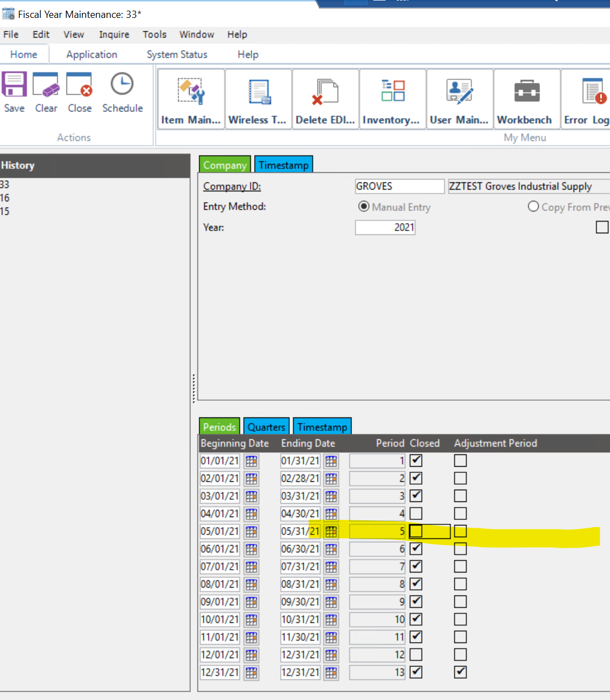610x700 pixels.
Task: Click the Schedule clock icon
Action: (x=122, y=86)
